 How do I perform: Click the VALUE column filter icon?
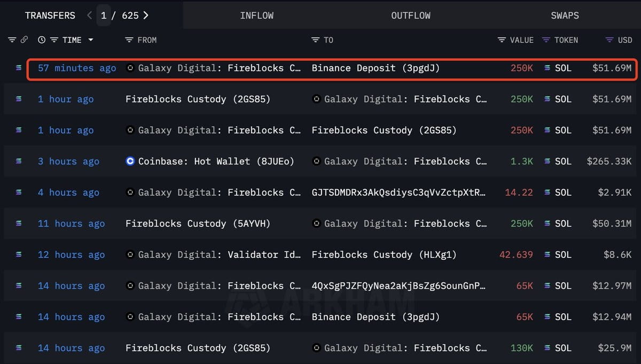click(x=501, y=40)
